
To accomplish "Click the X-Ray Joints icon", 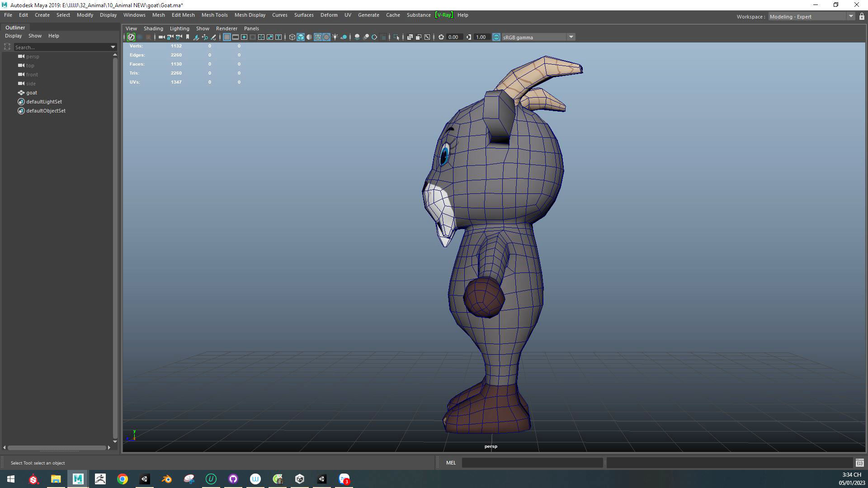I will tap(427, 37).
